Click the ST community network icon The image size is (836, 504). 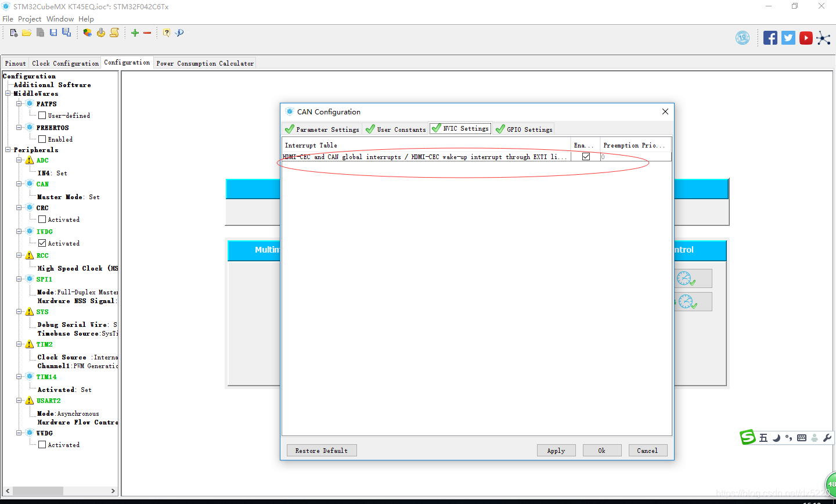(x=823, y=38)
